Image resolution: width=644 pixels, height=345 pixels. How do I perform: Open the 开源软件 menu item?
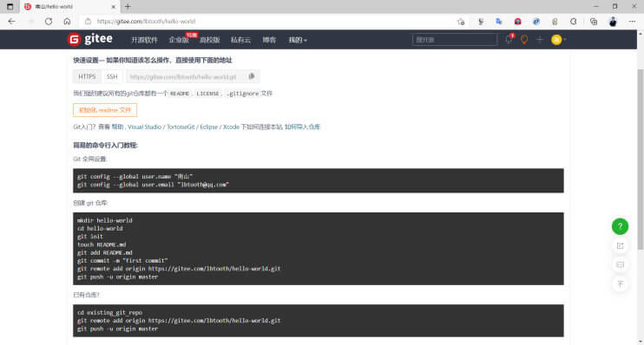point(144,40)
